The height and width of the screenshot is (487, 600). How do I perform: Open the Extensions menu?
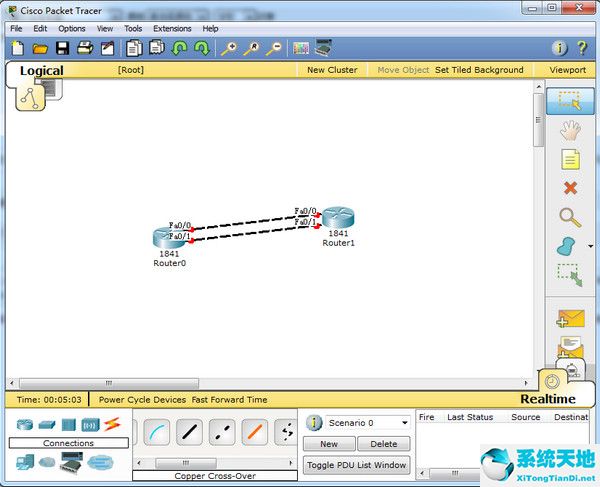[x=172, y=29]
